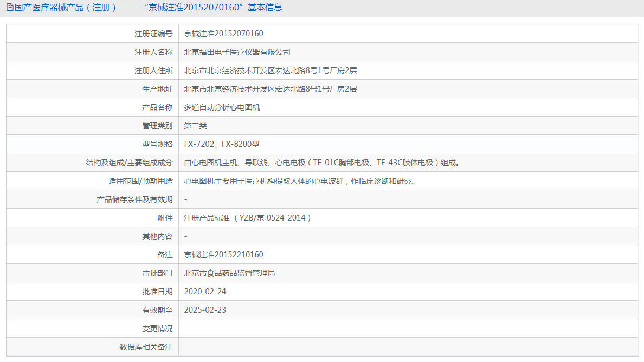Select the intended use text starting 心电图机主要用于

tap(301, 181)
